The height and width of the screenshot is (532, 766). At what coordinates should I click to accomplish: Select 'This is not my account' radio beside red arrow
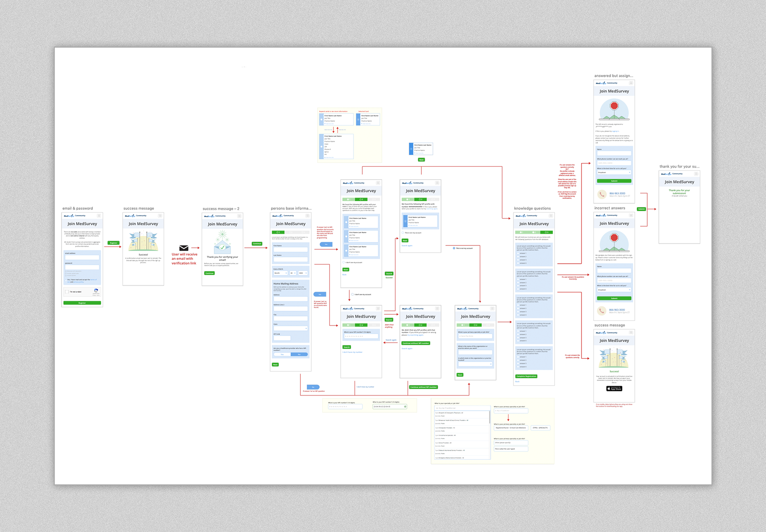(x=454, y=248)
